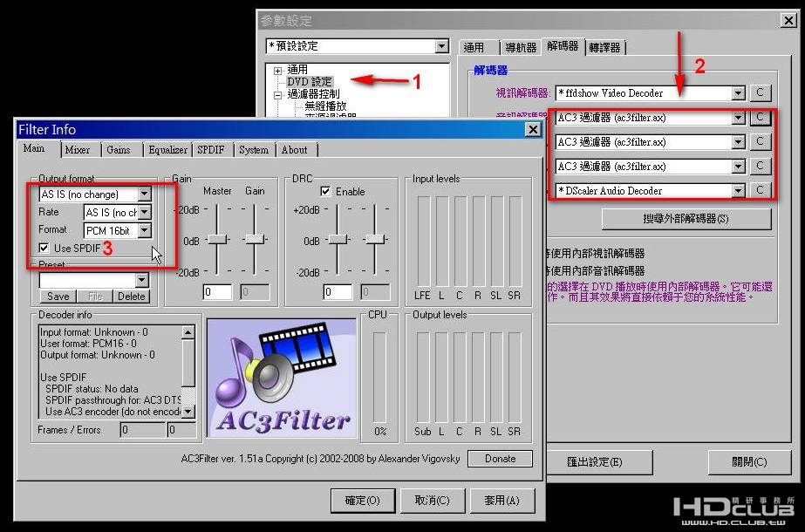
Task: Open the first AC3 過濾器 decoder dropdown
Action: pos(738,118)
